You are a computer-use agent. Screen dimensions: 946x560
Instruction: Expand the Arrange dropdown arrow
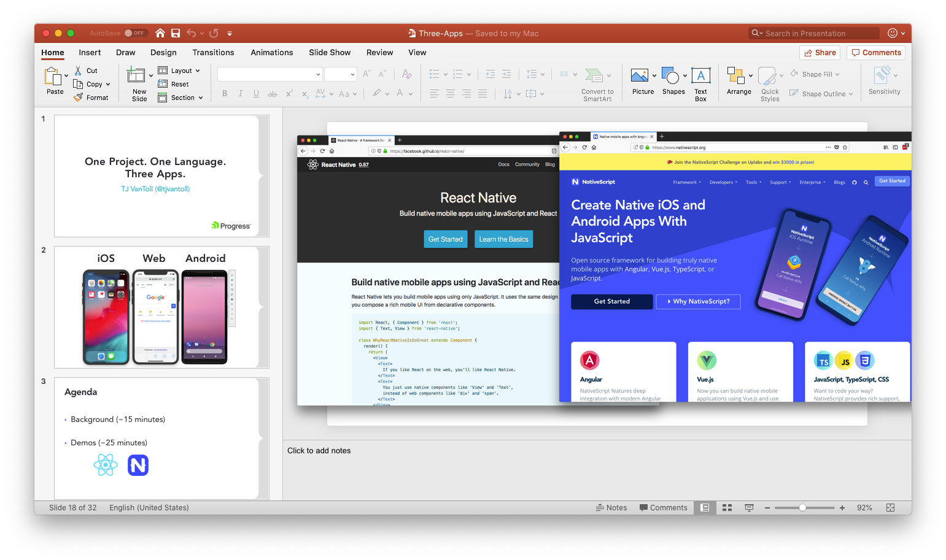pos(751,75)
